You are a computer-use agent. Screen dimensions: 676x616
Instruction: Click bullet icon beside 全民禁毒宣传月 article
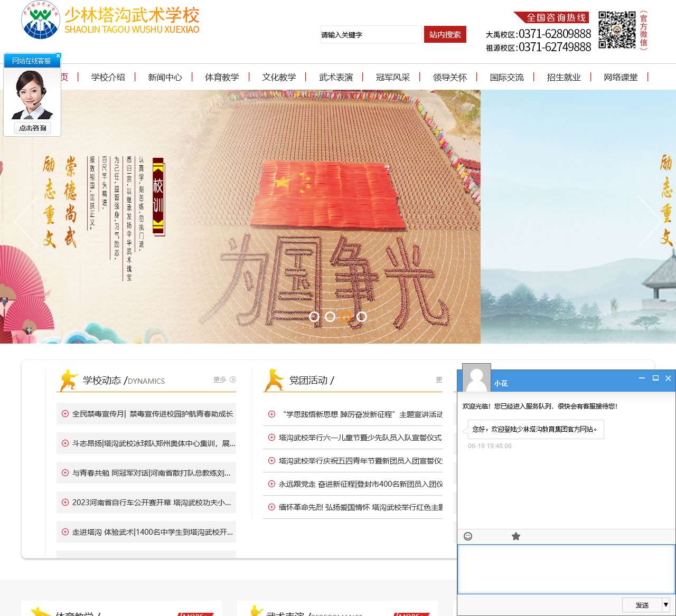(65, 414)
